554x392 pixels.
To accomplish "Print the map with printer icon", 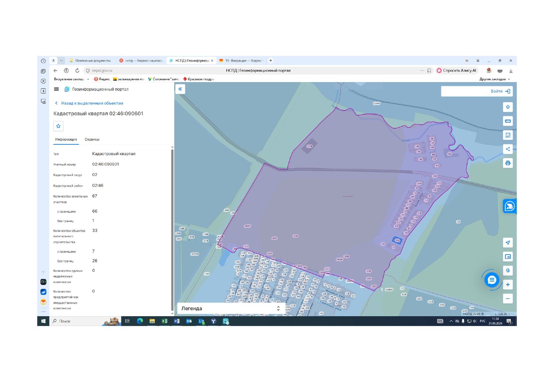I will [508, 163].
